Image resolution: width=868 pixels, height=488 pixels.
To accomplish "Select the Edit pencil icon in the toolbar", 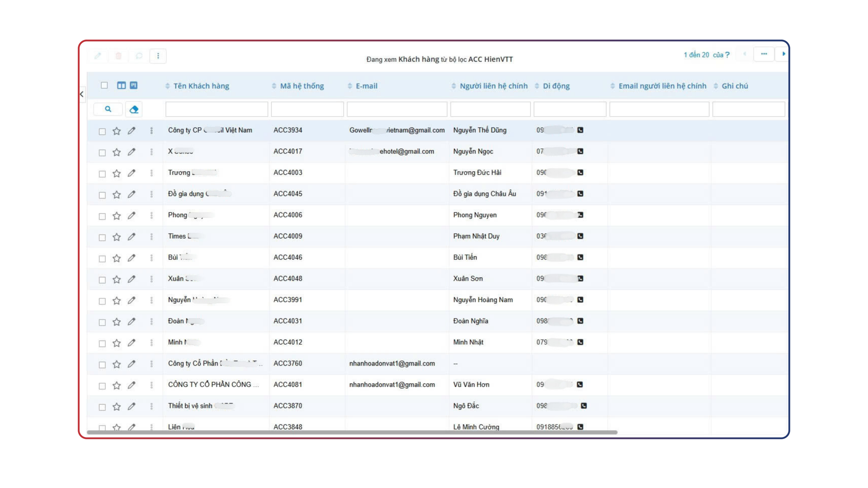I will tap(98, 55).
